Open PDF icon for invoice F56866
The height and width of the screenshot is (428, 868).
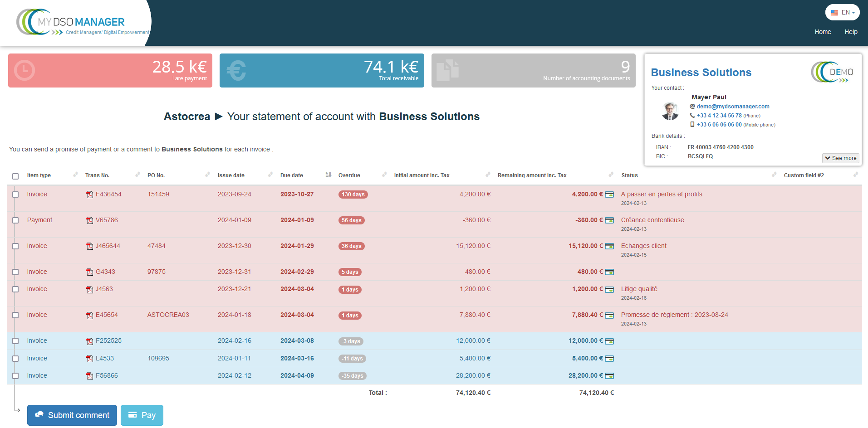[89, 376]
